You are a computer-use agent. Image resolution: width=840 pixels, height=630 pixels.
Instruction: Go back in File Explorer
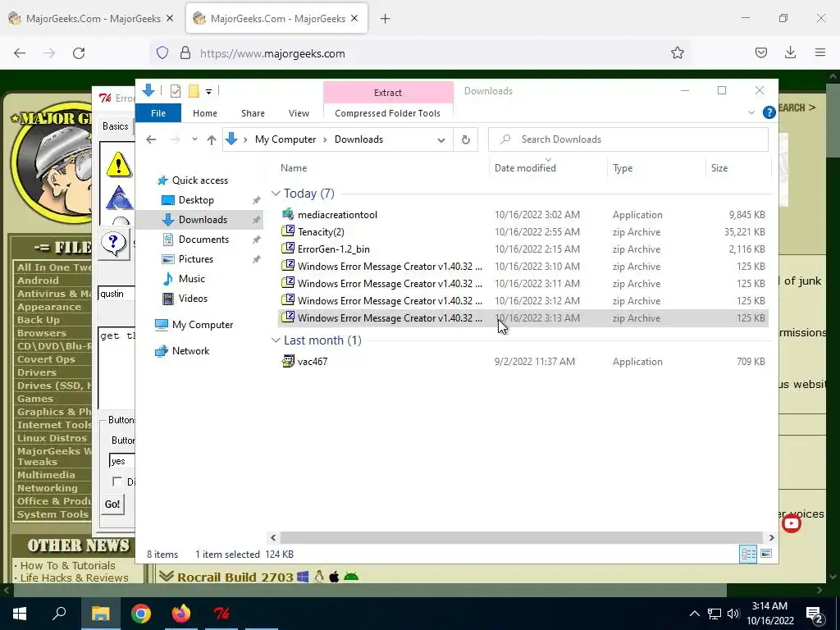(151, 139)
